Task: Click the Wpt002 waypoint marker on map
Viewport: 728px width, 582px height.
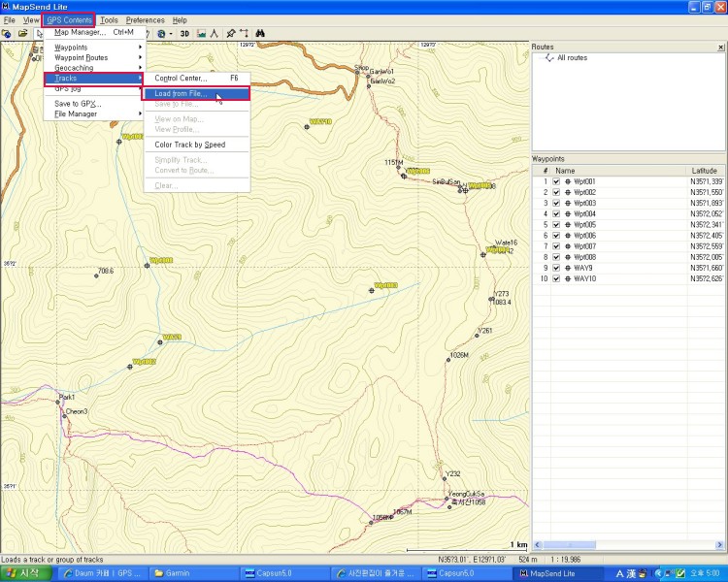Action: pos(129,367)
